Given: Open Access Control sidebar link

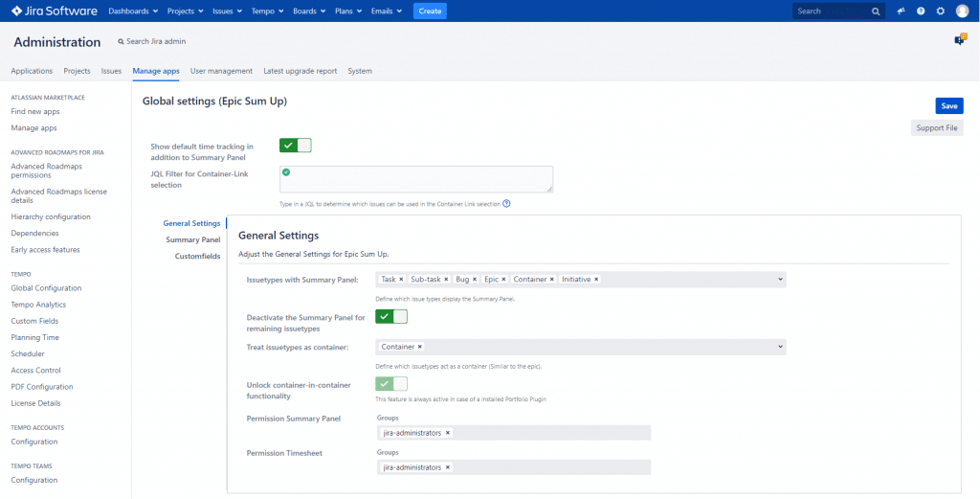Looking at the screenshot, I should click(x=36, y=371).
